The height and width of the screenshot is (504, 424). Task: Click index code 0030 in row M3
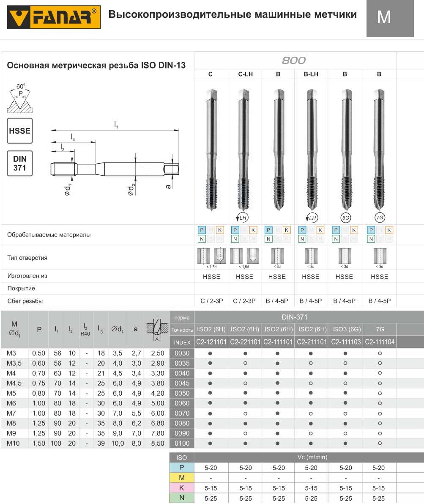182,353
